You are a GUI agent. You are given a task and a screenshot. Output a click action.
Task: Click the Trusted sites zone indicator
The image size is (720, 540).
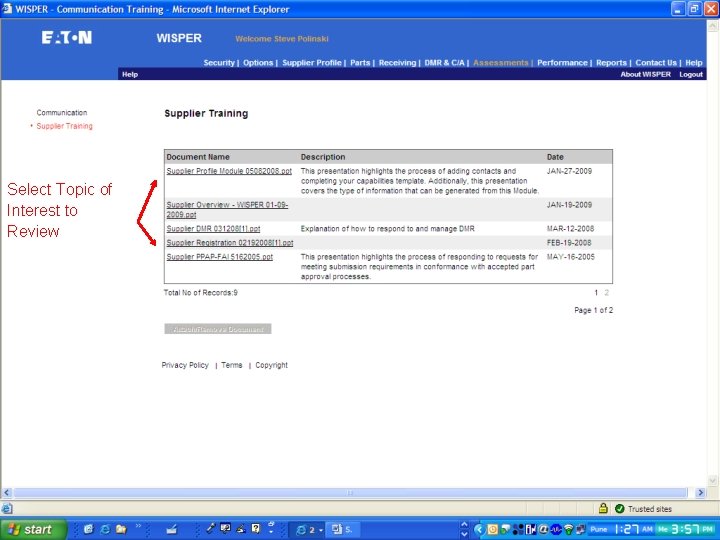(x=643, y=509)
